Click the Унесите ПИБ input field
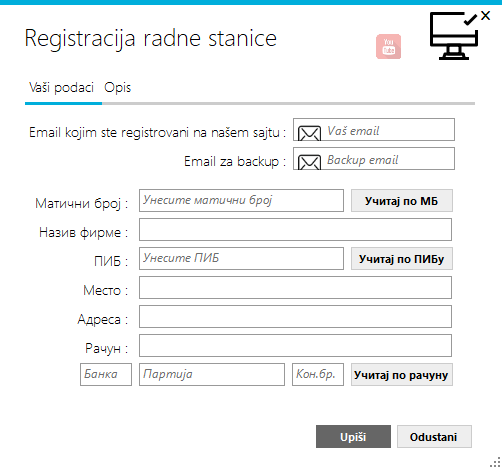The height and width of the screenshot is (469, 502). [x=241, y=258]
